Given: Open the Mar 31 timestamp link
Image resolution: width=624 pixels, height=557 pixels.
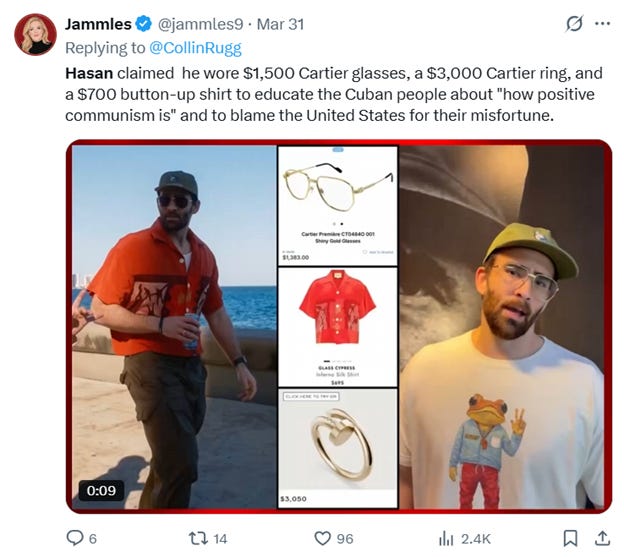Looking at the screenshot, I should coord(280,24).
